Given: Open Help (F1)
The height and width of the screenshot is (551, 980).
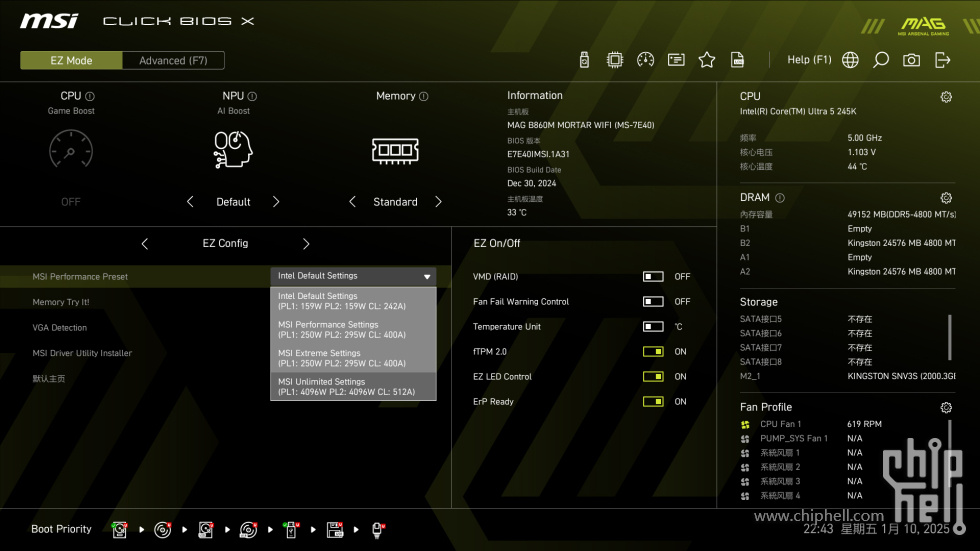Looking at the screenshot, I should 809,60.
